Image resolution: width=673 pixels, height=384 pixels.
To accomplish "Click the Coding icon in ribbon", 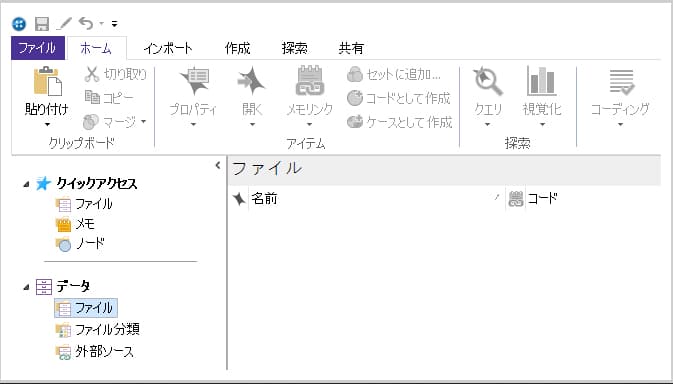I will pos(621,82).
